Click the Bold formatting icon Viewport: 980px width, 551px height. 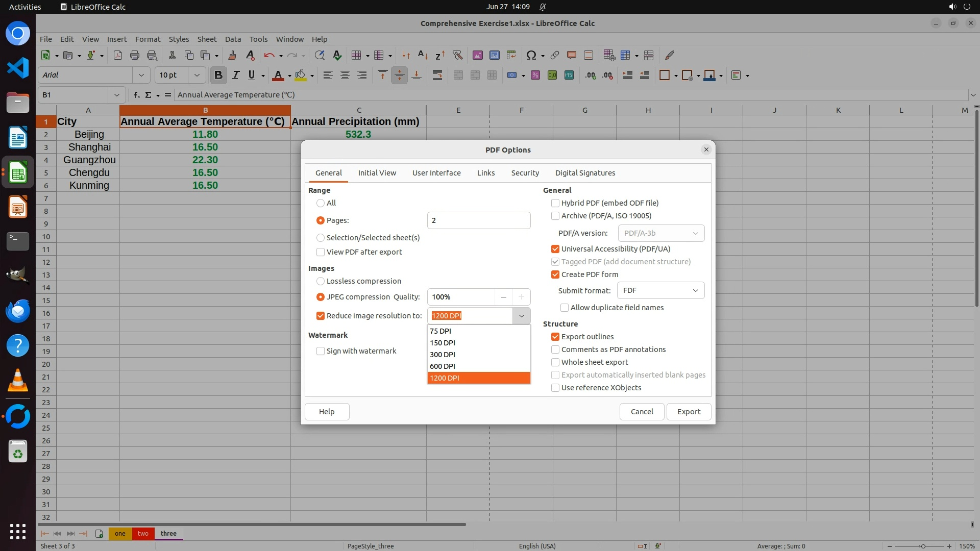(218, 76)
